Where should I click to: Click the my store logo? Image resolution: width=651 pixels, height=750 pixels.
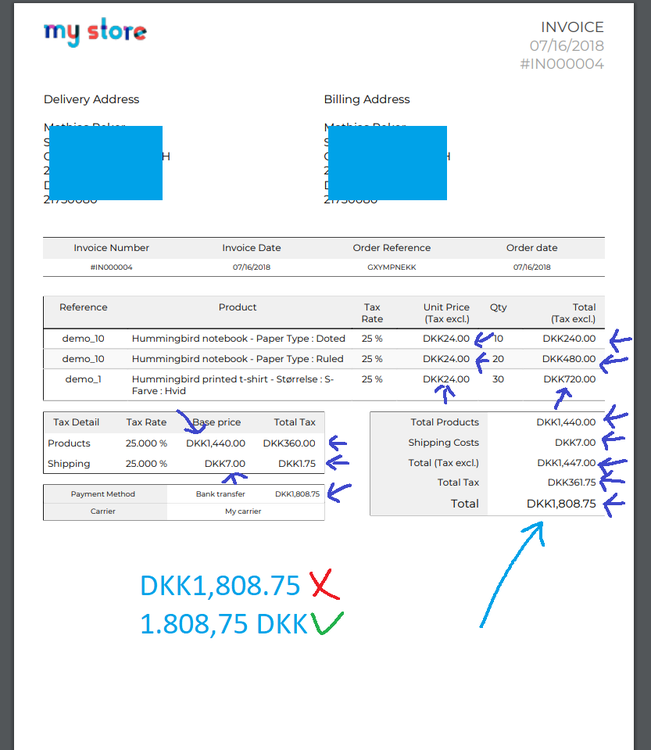point(95,32)
